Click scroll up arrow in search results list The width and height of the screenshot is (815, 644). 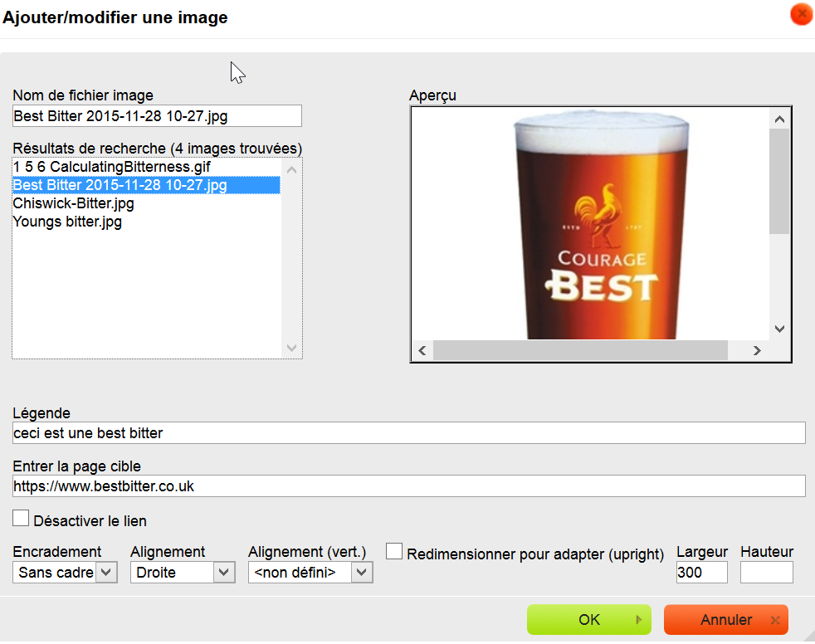[291, 169]
